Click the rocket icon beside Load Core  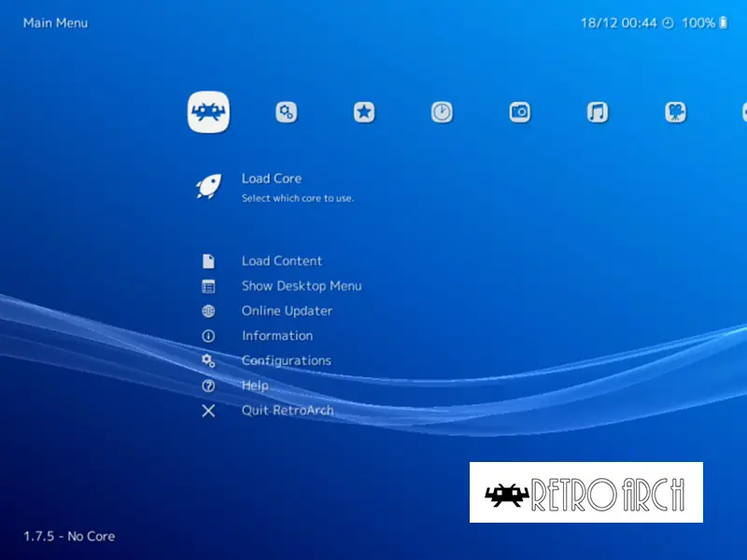pos(209,186)
